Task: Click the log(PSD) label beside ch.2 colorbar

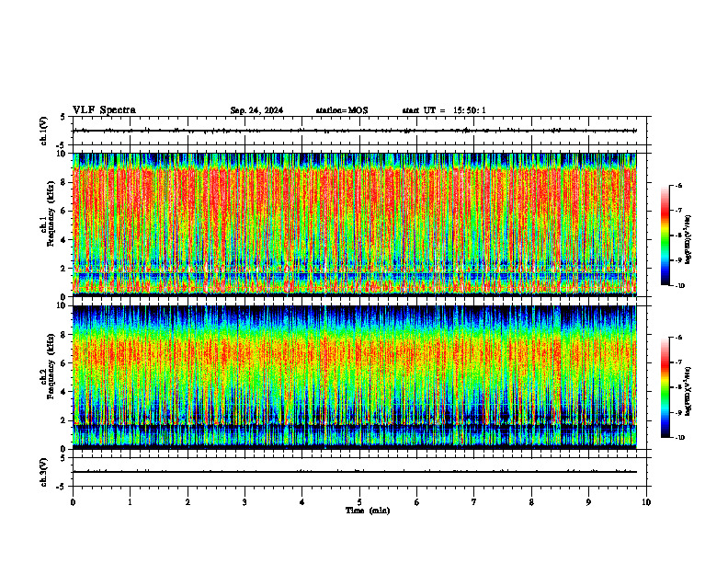Action: 688,391
